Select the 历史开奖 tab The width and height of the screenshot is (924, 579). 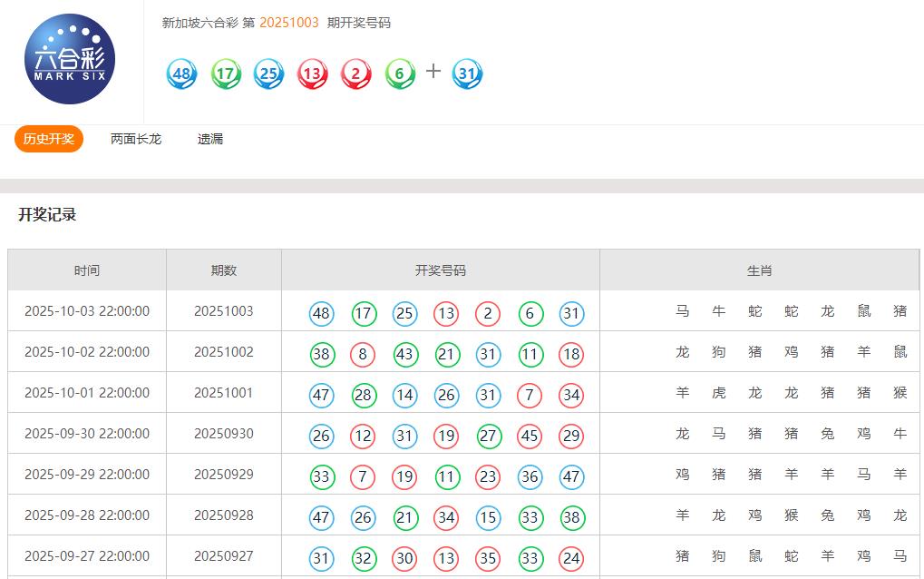(x=49, y=139)
